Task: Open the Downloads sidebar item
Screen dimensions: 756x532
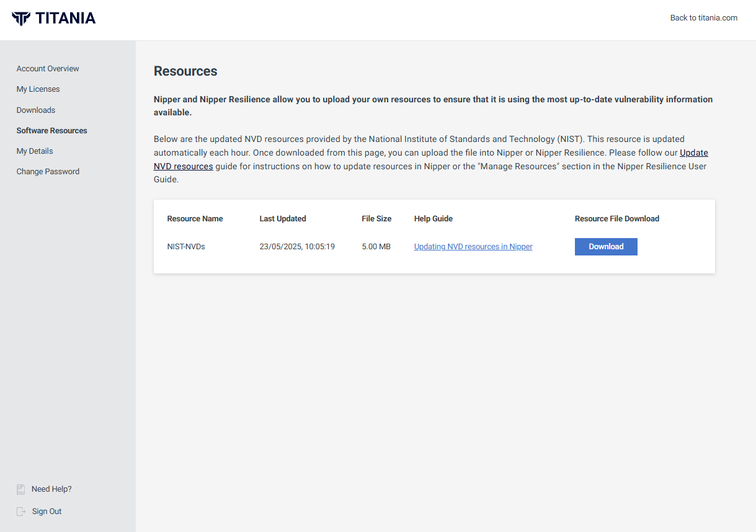Action: 36,110
